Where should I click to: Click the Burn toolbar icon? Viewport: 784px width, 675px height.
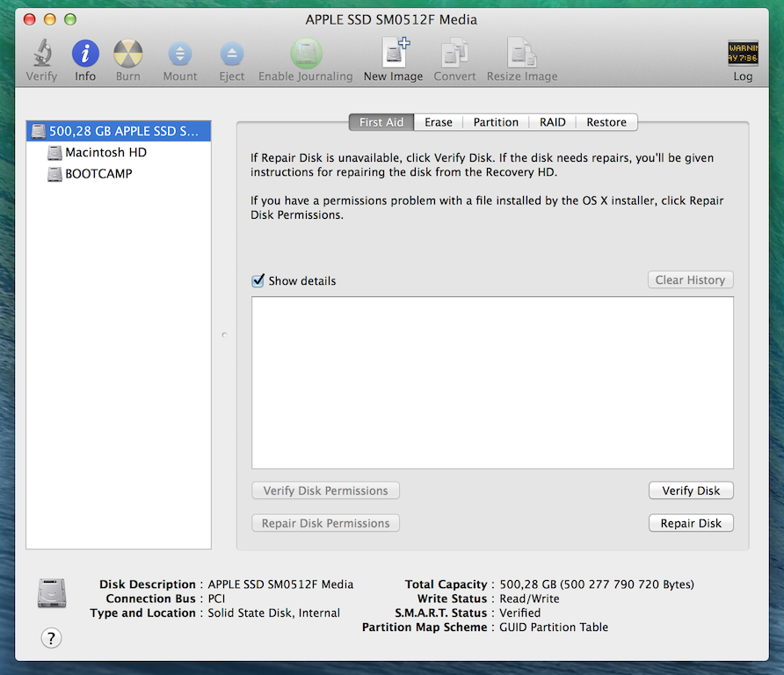click(128, 53)
